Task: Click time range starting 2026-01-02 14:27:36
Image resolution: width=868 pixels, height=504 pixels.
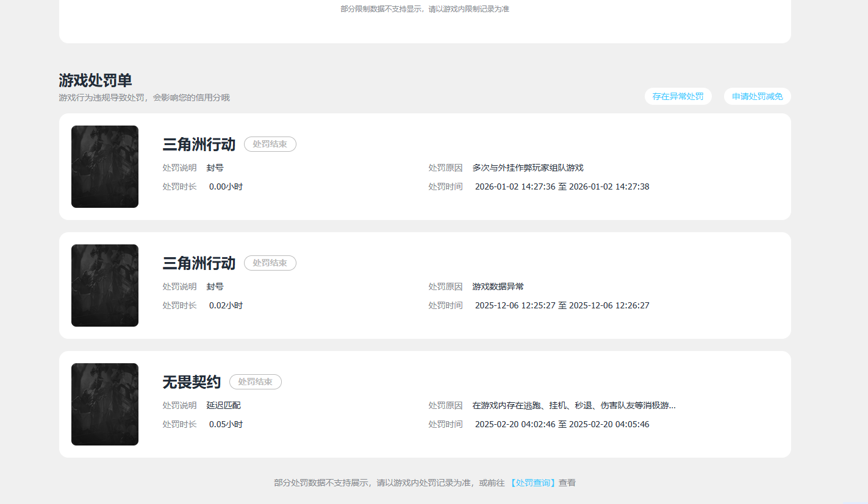Action: pyautogui.click(x=562, y=186)
